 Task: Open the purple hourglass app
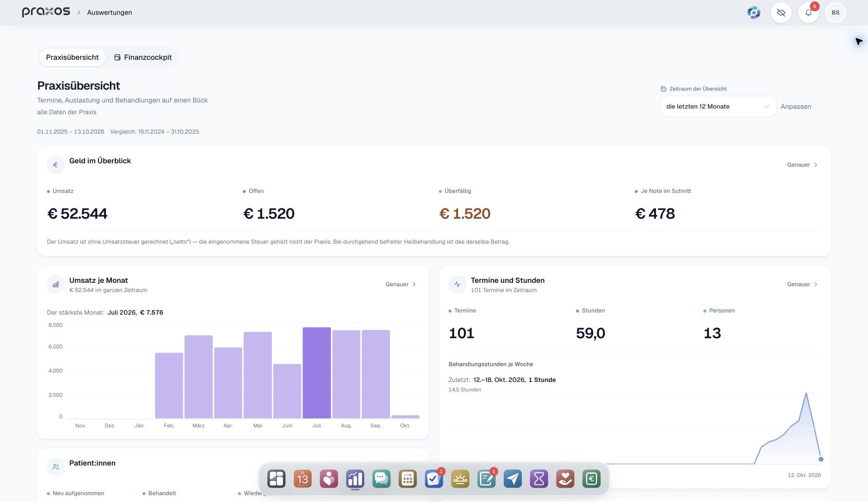pyautogui.click(x=539, y=479)
